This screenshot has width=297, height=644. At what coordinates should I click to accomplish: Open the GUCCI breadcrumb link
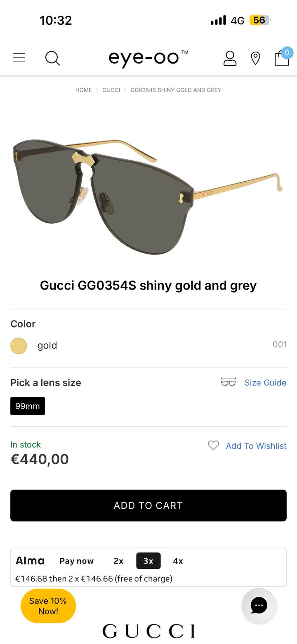point(111,90)
